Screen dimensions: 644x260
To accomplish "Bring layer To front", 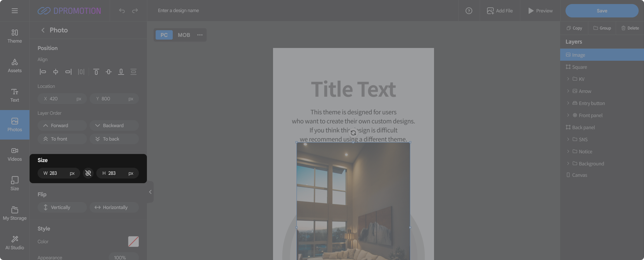I will (62, 139).
